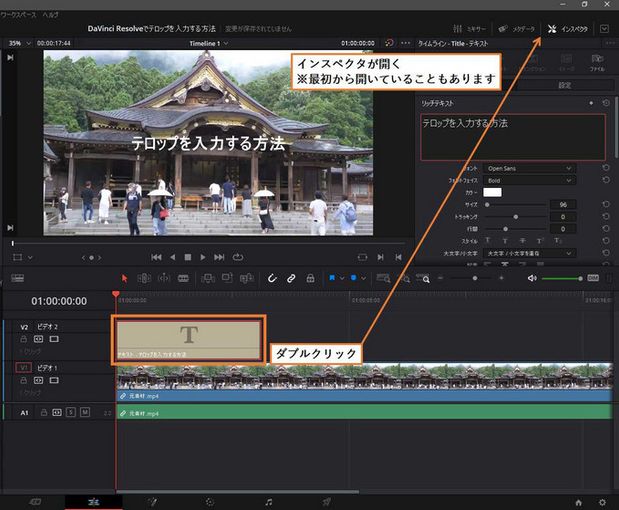Adjust the green volume slider

tap(562, 279)
